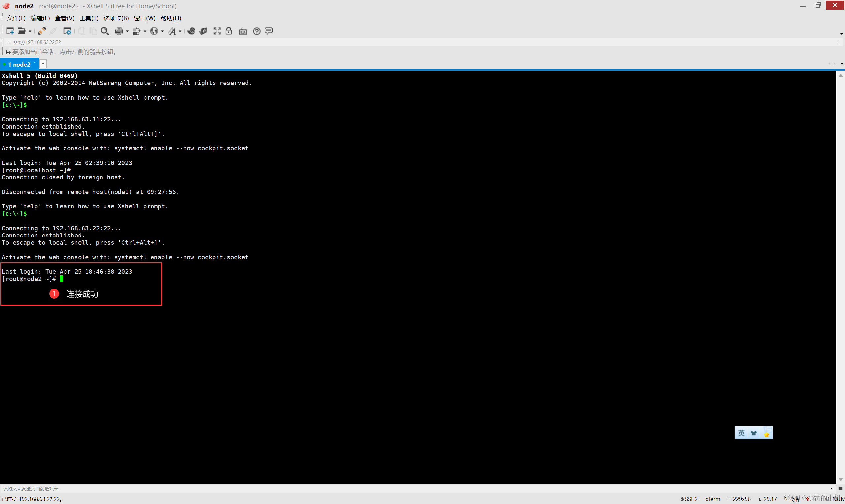The height and width of the screenshot is (504, 845).
Task: Open the 编辑(E) menu
Action: pyautogui.click(x=40, y=18)
